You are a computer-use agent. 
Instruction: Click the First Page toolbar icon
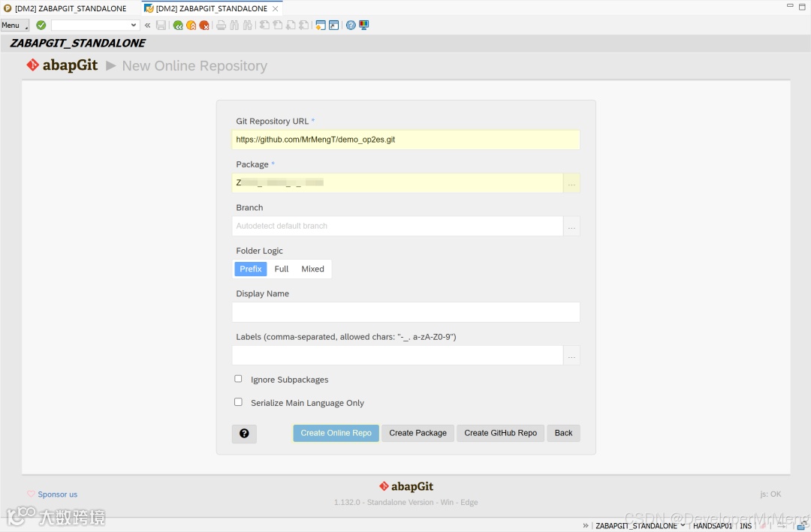pos(264,25)
